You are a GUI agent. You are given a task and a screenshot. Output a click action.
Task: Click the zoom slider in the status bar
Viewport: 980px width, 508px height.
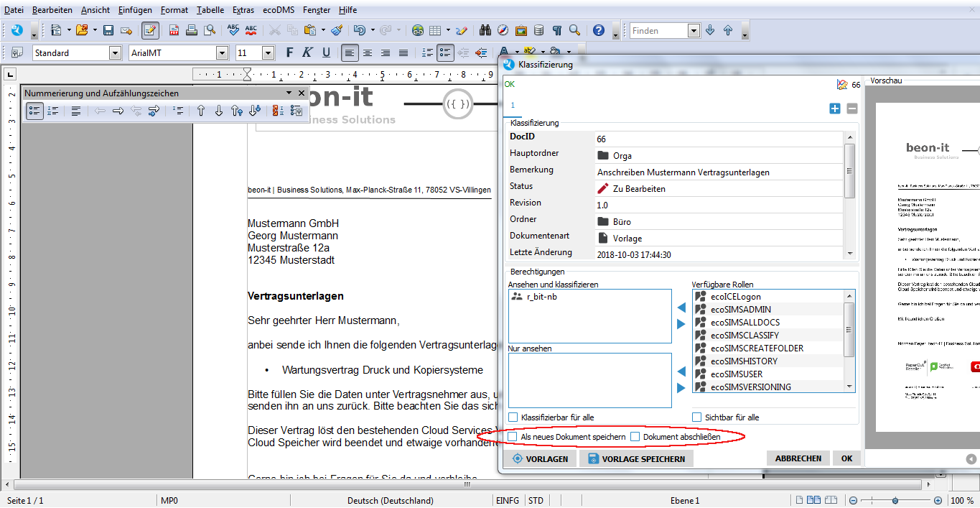point(895,500)
